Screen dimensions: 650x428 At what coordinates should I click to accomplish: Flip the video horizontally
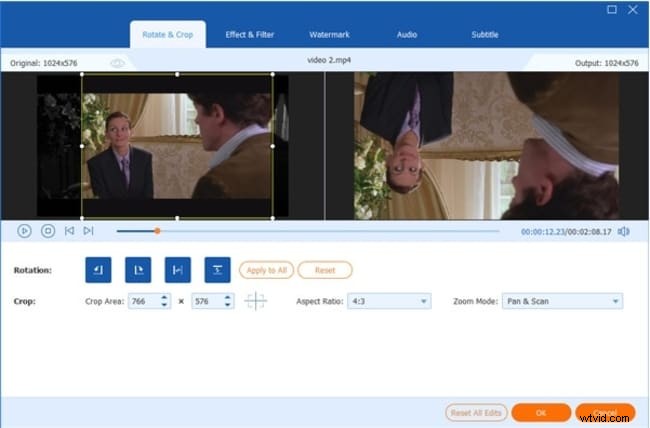[177, 270]
